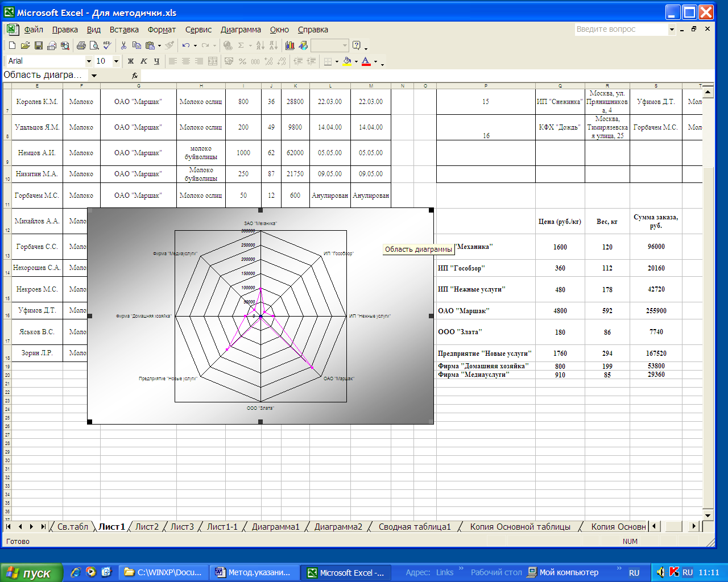
Task: Toggle Italic formatting (К)
Action: [x=144, y=61]
